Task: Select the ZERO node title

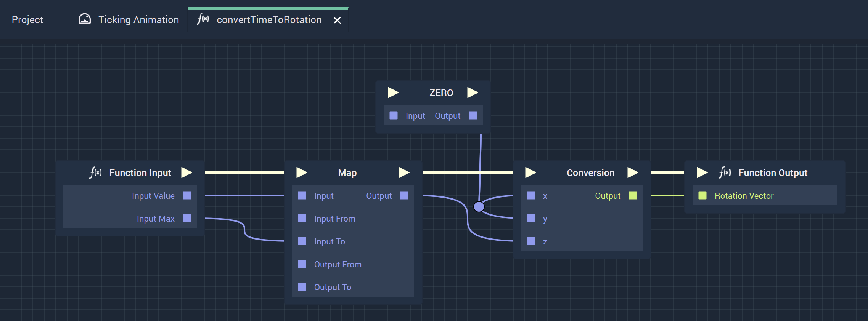Action: coord(441,93)
